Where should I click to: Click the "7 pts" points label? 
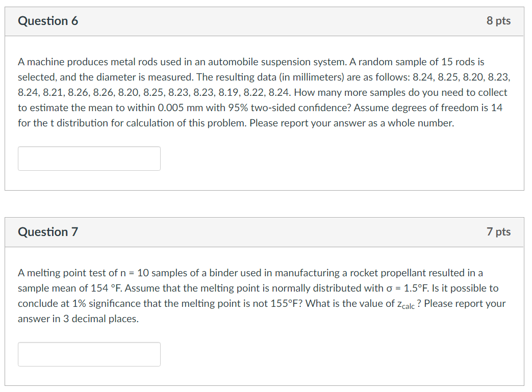point(498,232)
